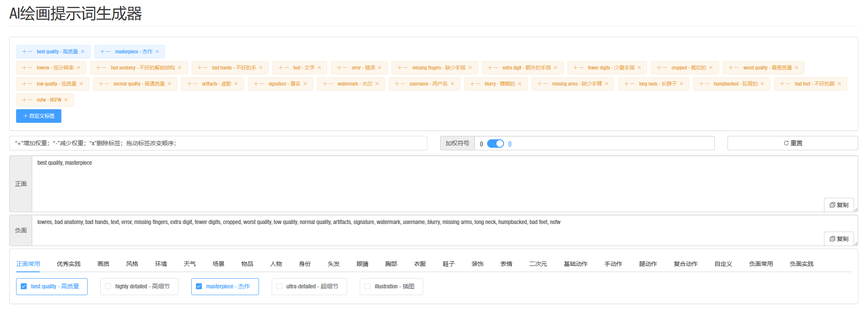Select the 衣服 tab
Viewport: 868px width, 318px height.
point(420,264)
